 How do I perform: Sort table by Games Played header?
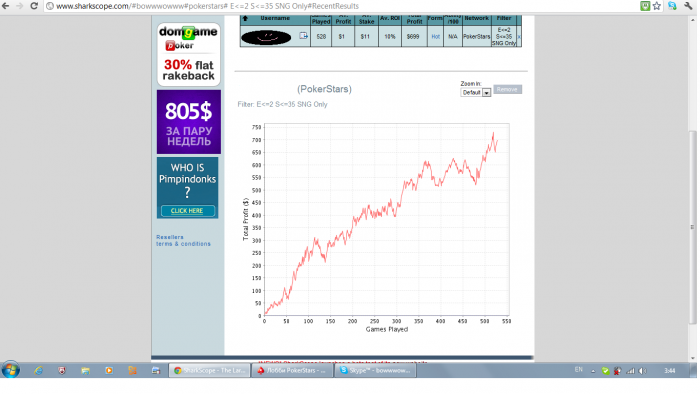(321, 20)
